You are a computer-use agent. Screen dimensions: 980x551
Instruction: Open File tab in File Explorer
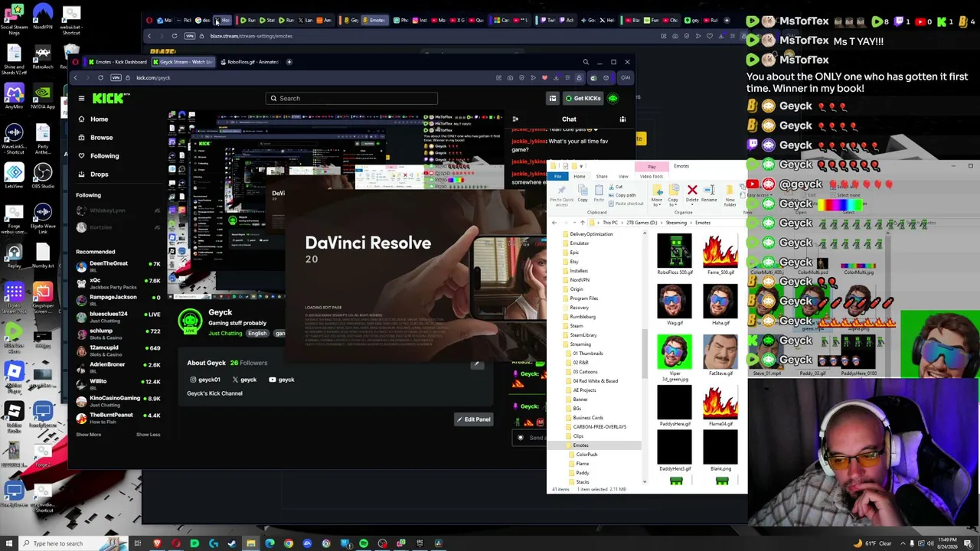pyautogui.click(x=557, y=177)
